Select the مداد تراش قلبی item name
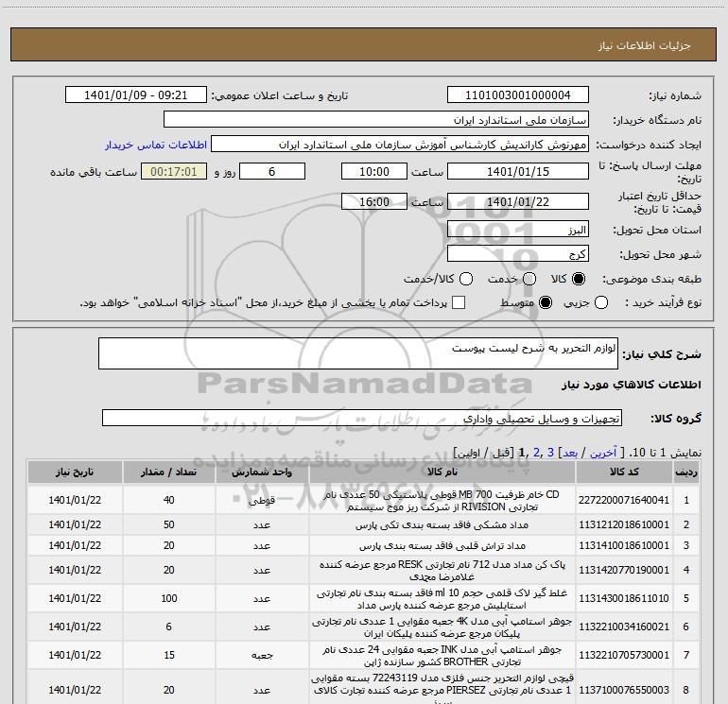This screenshot has width=728, height=704. [442, 546]
